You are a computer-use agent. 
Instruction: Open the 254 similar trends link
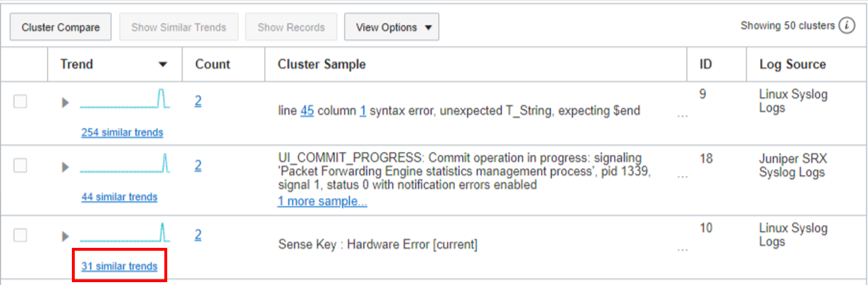tap(122, 133)
